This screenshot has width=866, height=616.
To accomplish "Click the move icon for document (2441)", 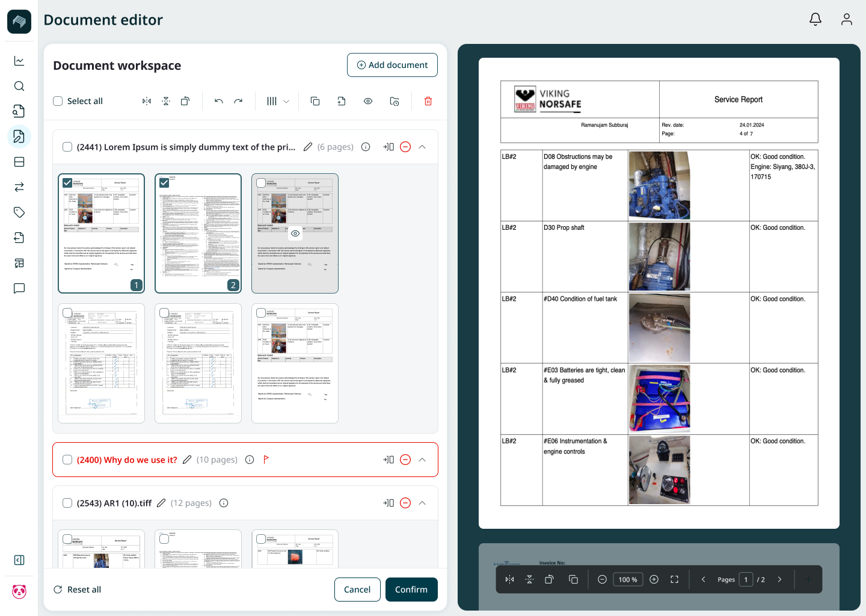I will tap(388, 147).
